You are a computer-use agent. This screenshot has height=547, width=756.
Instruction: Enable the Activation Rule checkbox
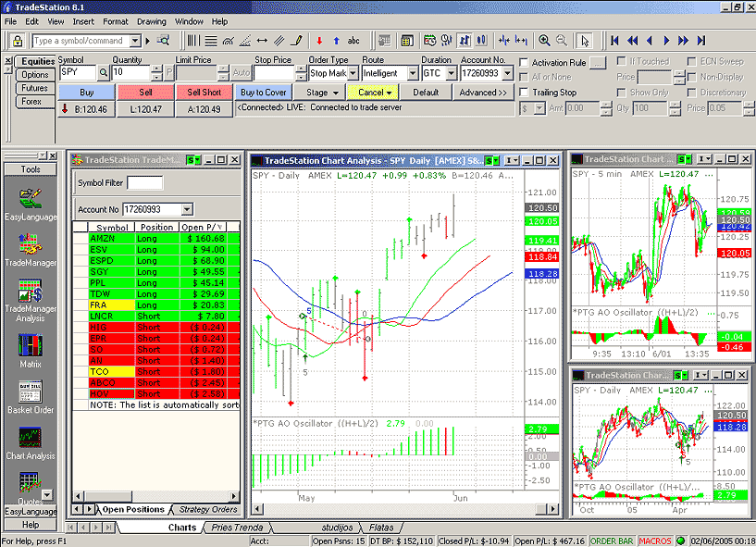coord(524,63)
